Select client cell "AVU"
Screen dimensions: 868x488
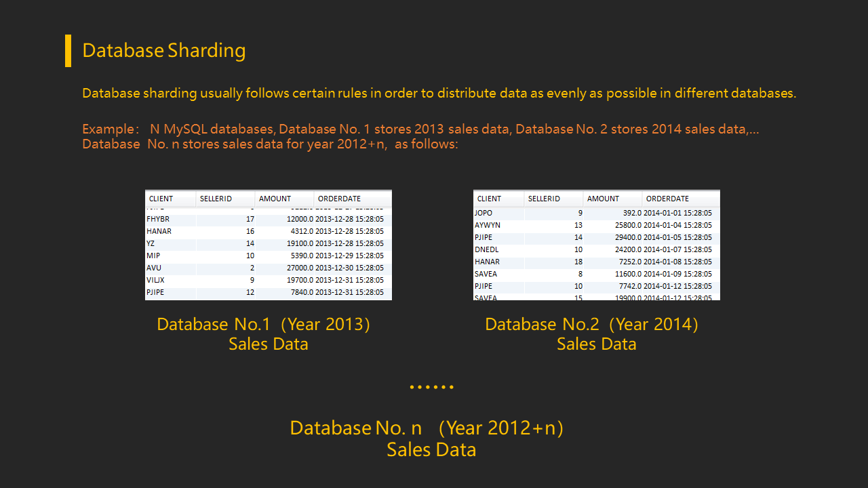pyautogui.click(x=154, y=268)
